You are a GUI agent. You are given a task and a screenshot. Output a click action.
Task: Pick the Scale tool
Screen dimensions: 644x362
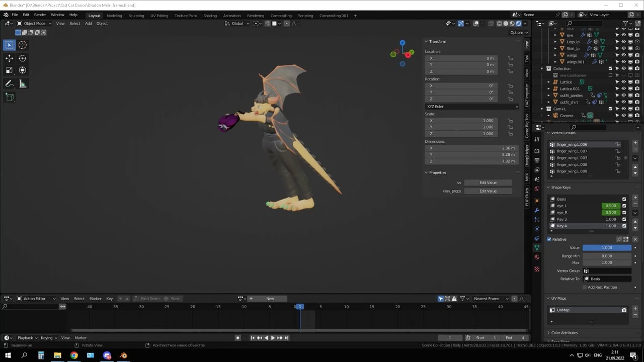coord(10,70)
